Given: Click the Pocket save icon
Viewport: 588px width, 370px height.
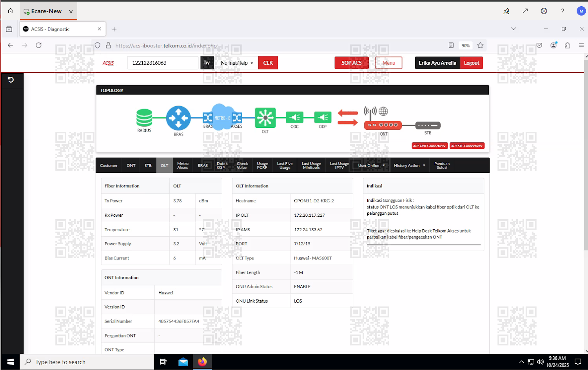Looking at the screenshot, I should [x=539, y=45].
